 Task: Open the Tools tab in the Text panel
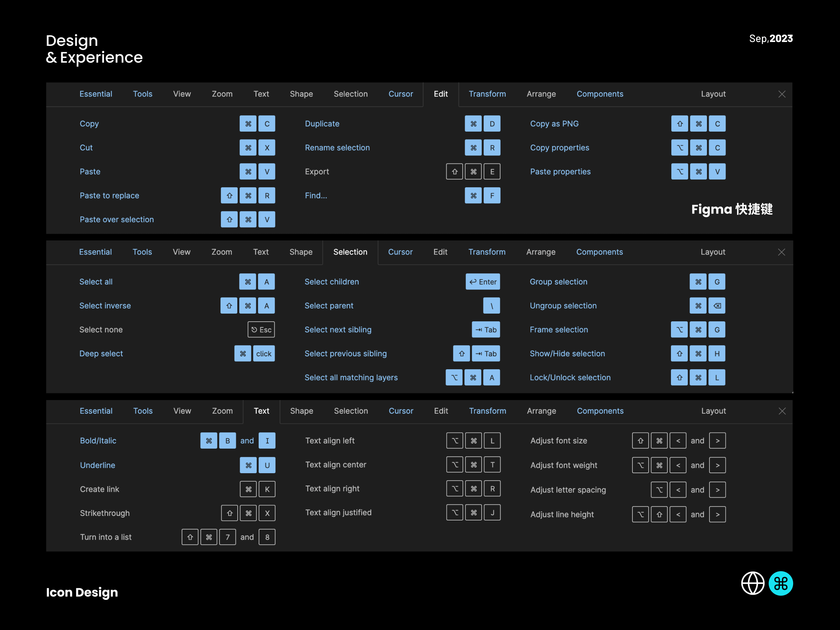[143, 411]
